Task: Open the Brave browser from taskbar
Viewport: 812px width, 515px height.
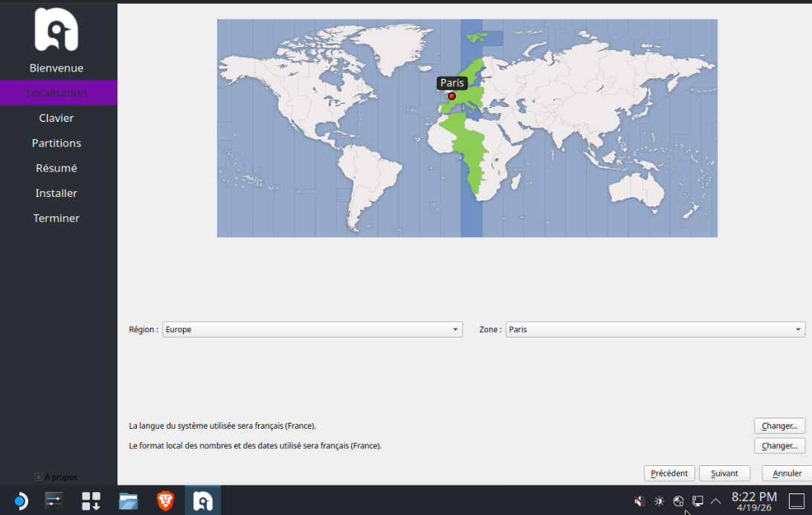Action: coord(166,502)
